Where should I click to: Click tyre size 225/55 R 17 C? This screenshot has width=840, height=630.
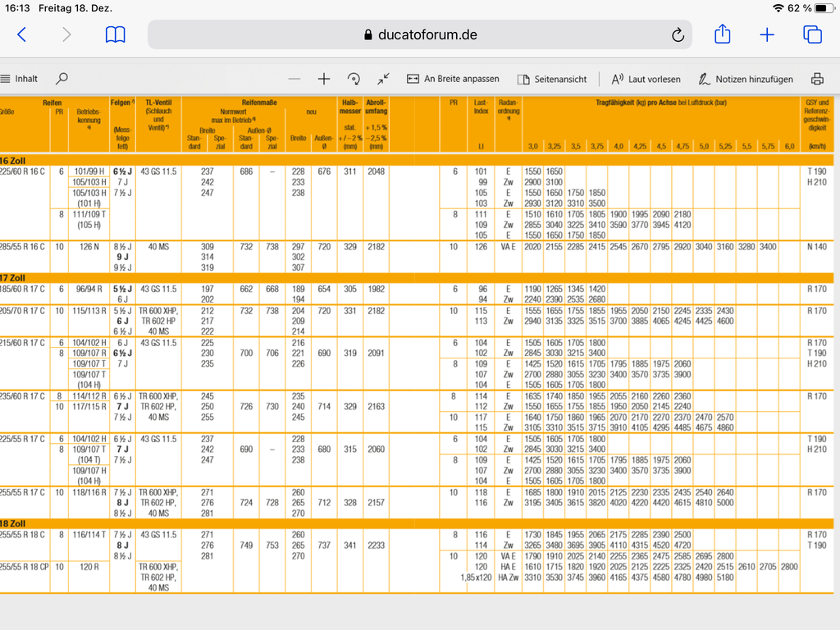[22, 438]
